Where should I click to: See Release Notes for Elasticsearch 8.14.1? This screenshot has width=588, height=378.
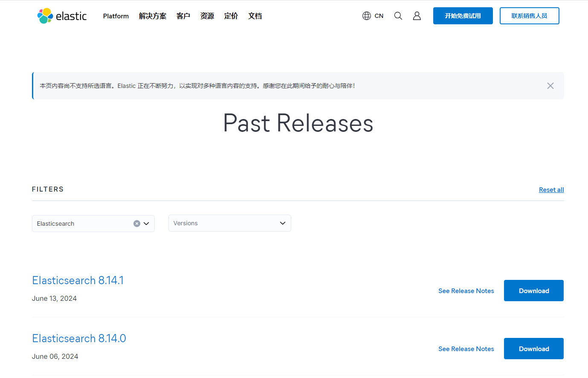(x=466, y=291)
